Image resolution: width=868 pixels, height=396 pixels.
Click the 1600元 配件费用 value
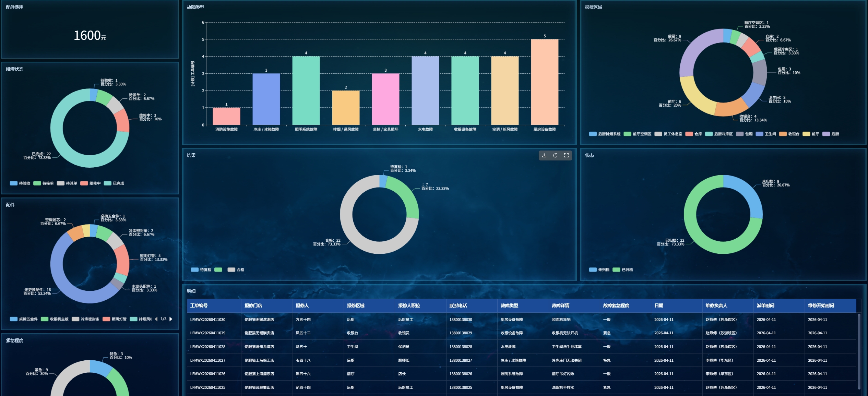tap(90, 35)
